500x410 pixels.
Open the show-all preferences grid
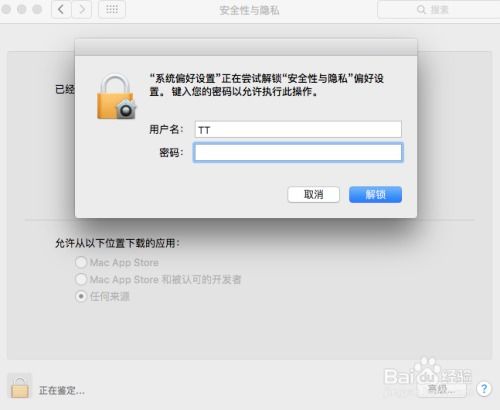pos(112,9)
